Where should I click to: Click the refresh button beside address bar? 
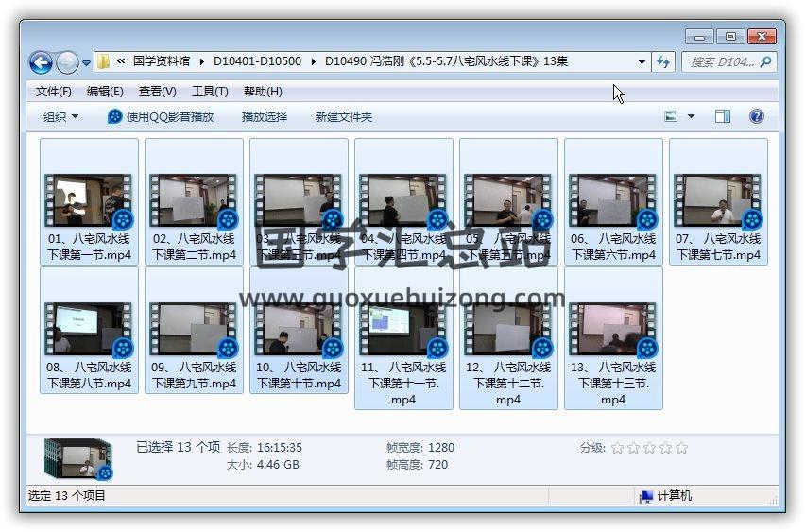663,62
